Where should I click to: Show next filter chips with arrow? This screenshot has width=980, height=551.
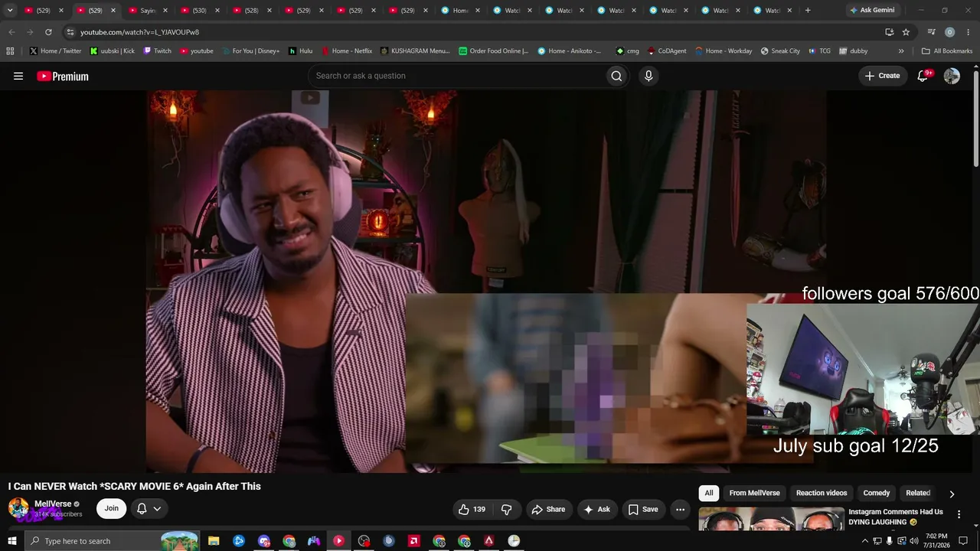click(952, 494)
